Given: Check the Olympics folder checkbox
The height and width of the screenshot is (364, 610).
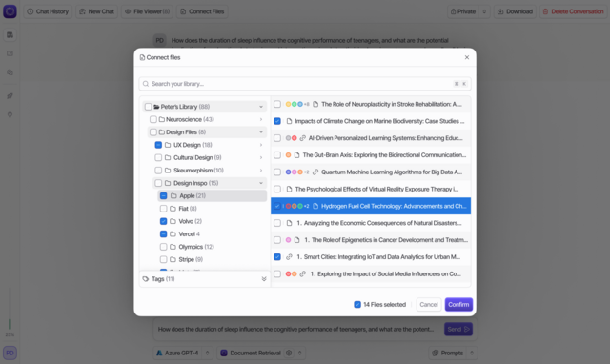Looking at the screenshot, I should click(163, 247).
